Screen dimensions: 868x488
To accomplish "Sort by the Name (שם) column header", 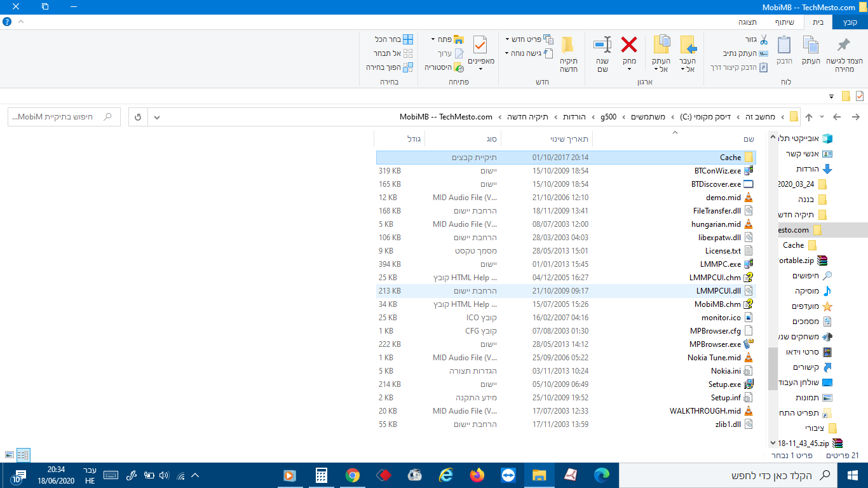I will tap(675, 139).
